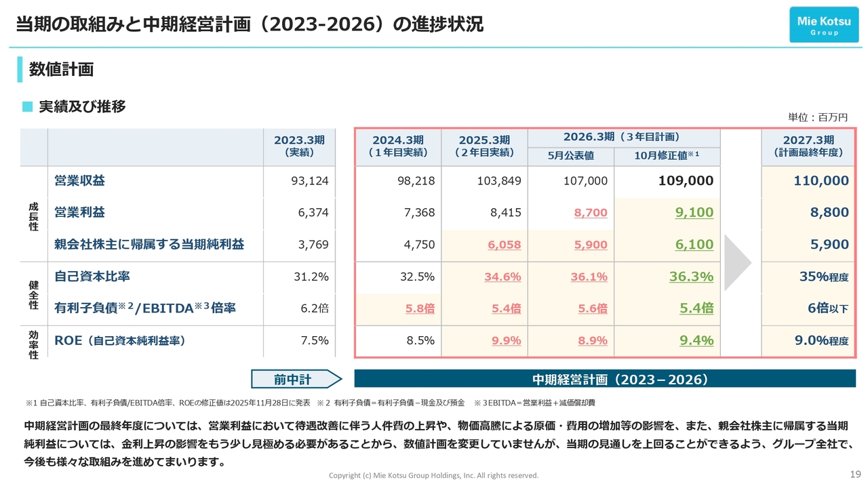868x488 pixels.
Task: Click the teal vertical bar beside 数値計画
Action: [x=20, y=69]
